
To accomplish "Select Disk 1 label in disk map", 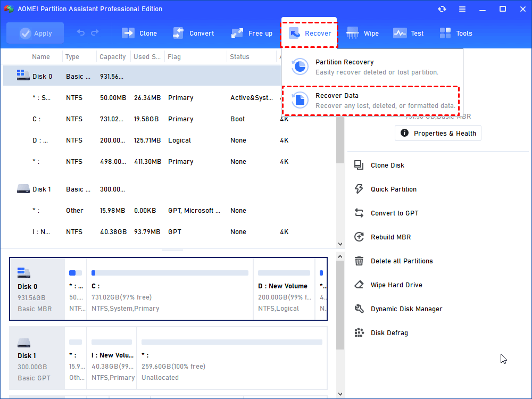I will coord(37,358).
